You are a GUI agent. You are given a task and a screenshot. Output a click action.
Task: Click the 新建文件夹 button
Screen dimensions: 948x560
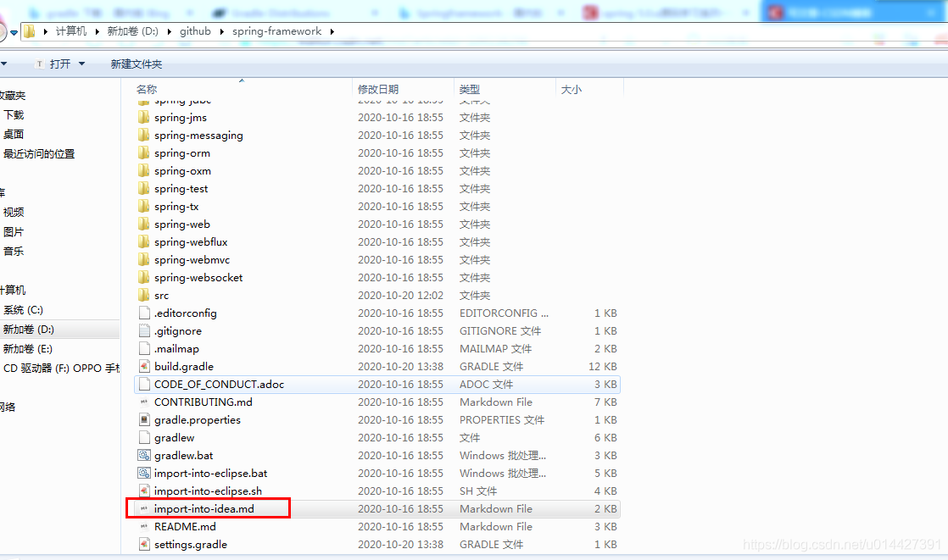[x=136, y=64]
